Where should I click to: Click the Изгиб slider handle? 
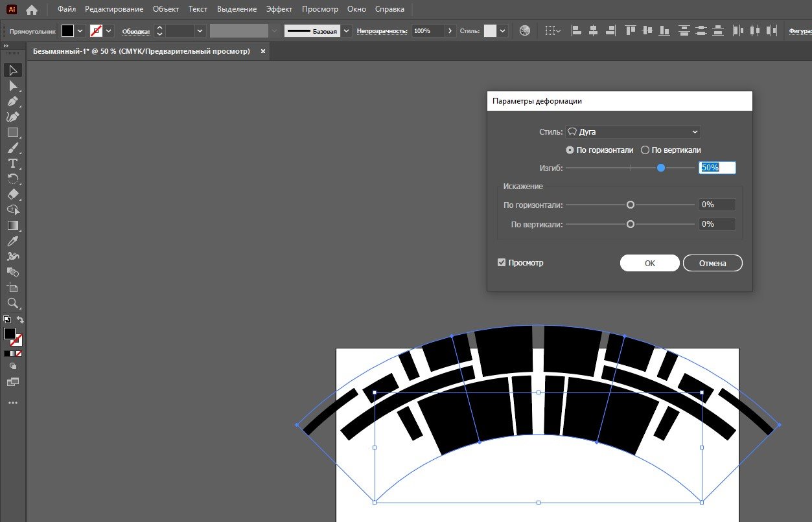(x=661, y=168)
